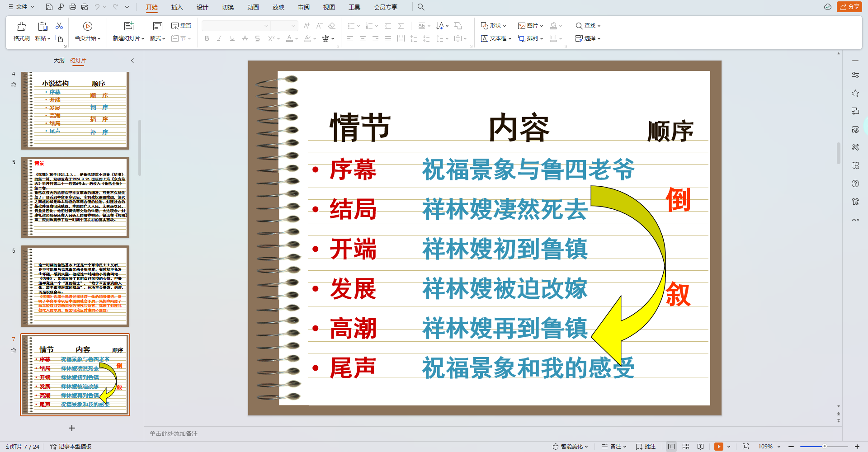This screenshot has width=868, height=452.
Task: Click the clear formatting eraser icon
Action: 332,26
